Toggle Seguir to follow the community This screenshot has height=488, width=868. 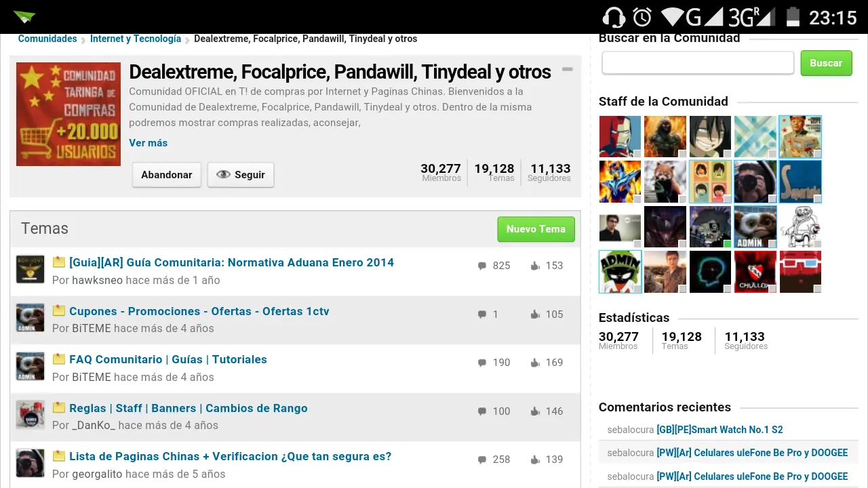coord(241,175)
